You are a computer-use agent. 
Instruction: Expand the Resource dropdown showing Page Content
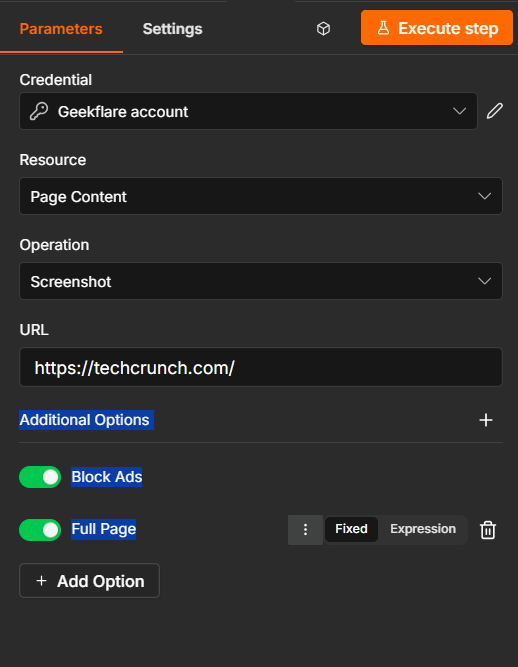click(261, 196)
